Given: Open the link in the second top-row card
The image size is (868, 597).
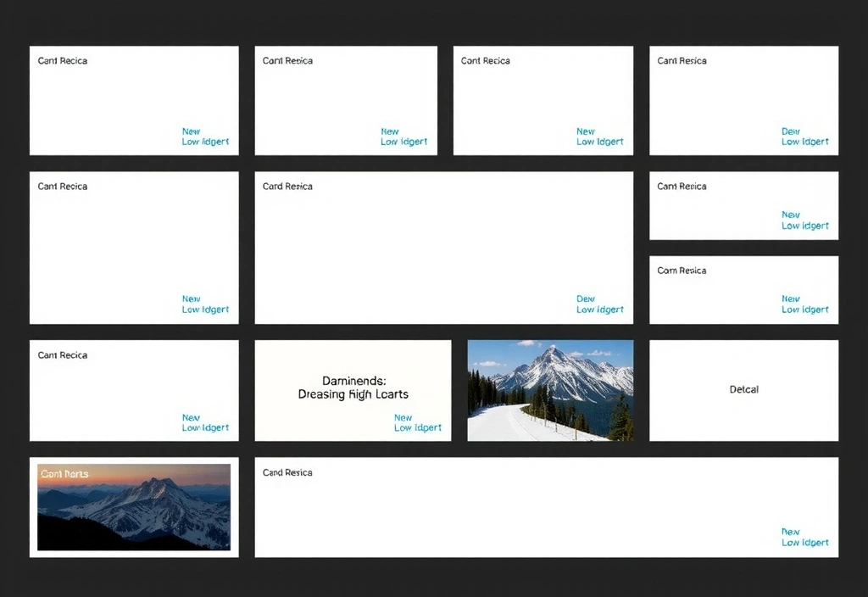Looking at the screenshot, I should (x=403, y=137).
